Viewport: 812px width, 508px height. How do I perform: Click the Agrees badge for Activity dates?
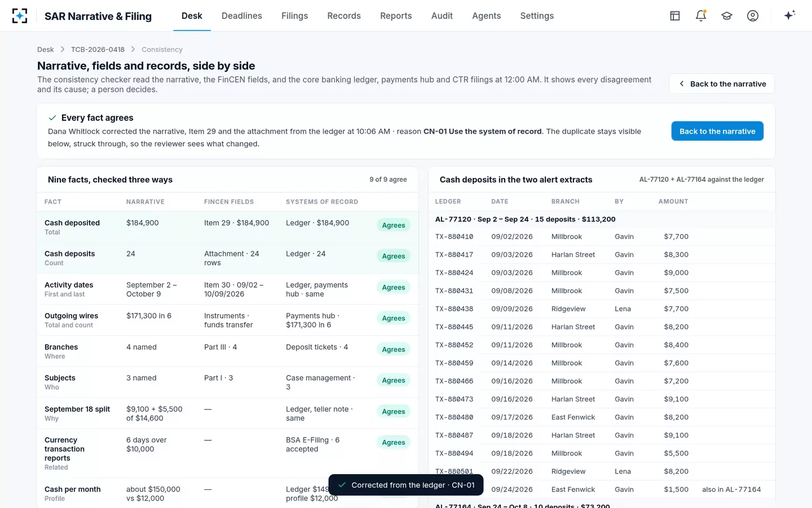pos(394,287)
